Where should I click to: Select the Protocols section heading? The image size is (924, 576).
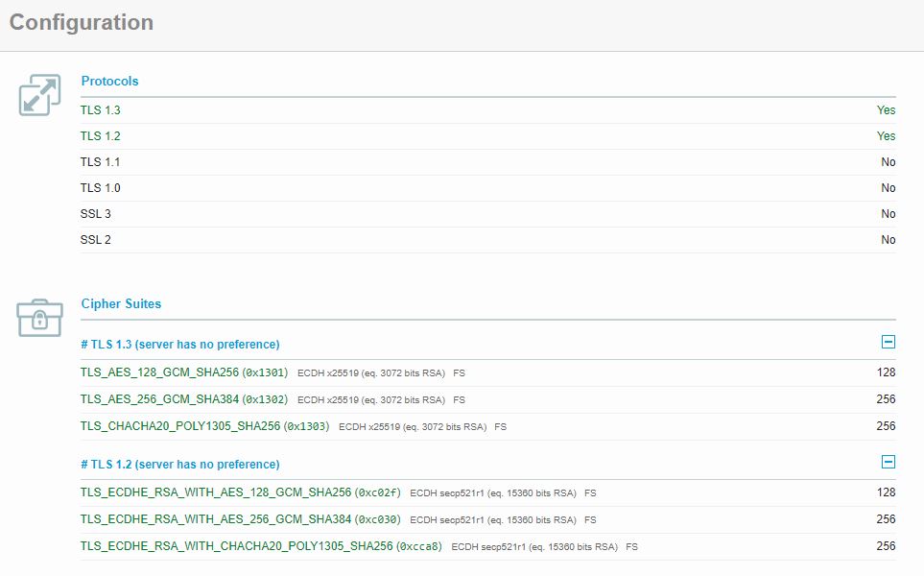pyautogui.click(x=109, y=81)
